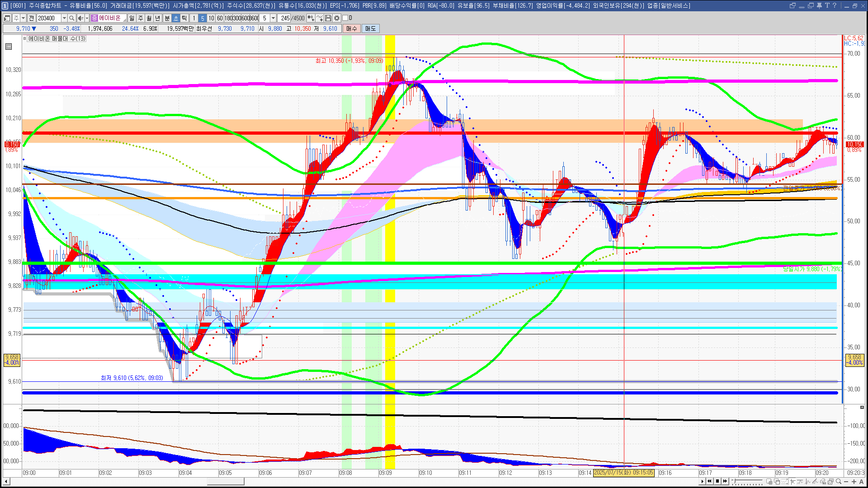The image size is (868, 488).
Task: Select the 초 (seconds) period toggle
Action: pyautogui.click(x=176, y=18)
